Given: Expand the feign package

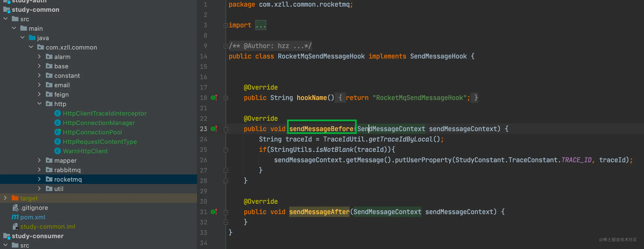Looking at the screenshot, I should point(39,94).
